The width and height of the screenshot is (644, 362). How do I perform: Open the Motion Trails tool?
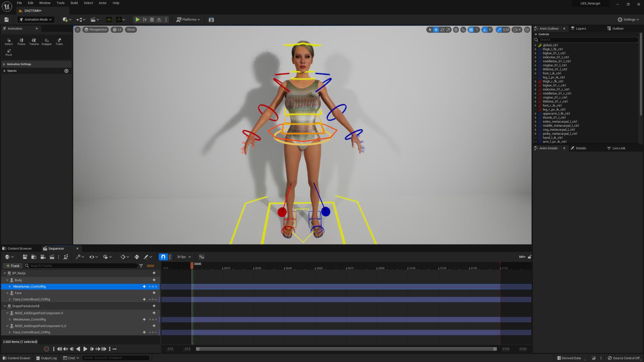[x=59, y=42]
